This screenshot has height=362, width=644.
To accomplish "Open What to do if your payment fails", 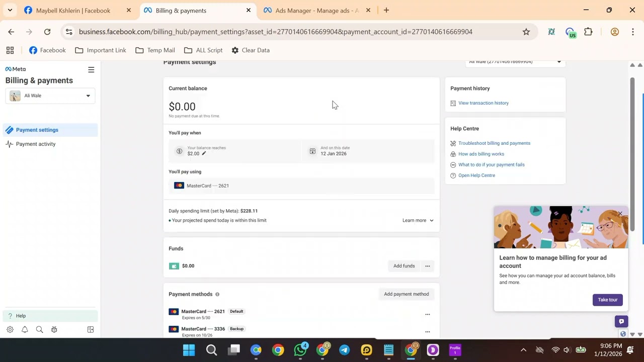I will (x=492, y=164).
